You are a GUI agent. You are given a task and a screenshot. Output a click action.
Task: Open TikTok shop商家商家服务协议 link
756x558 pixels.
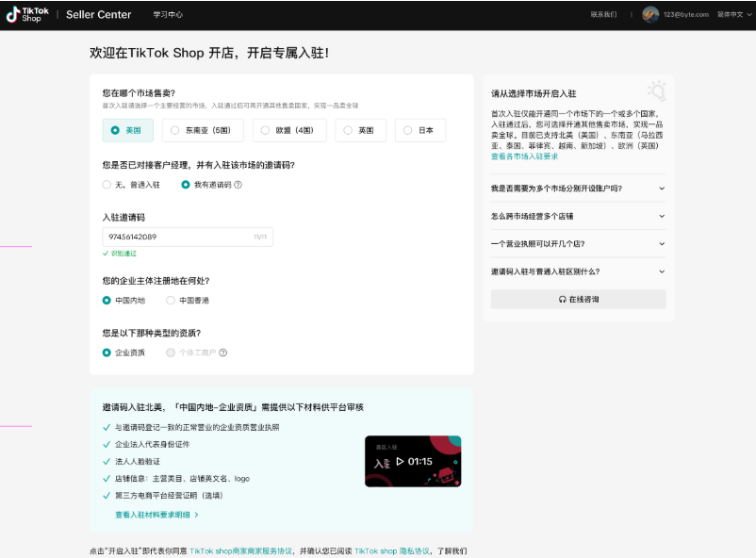click(241, 551)
